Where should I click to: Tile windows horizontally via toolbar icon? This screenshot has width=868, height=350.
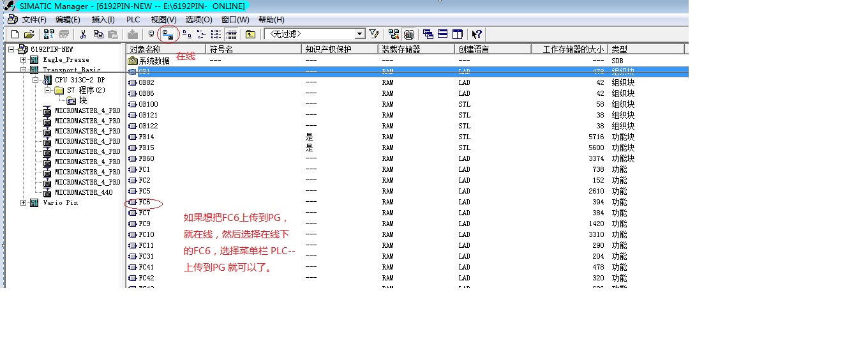443,34
